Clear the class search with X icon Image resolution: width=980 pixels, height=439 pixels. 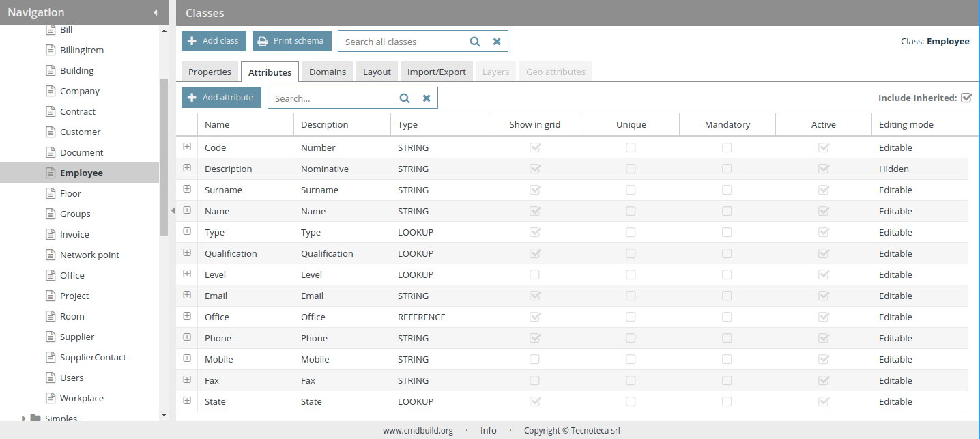coord(497,42)
